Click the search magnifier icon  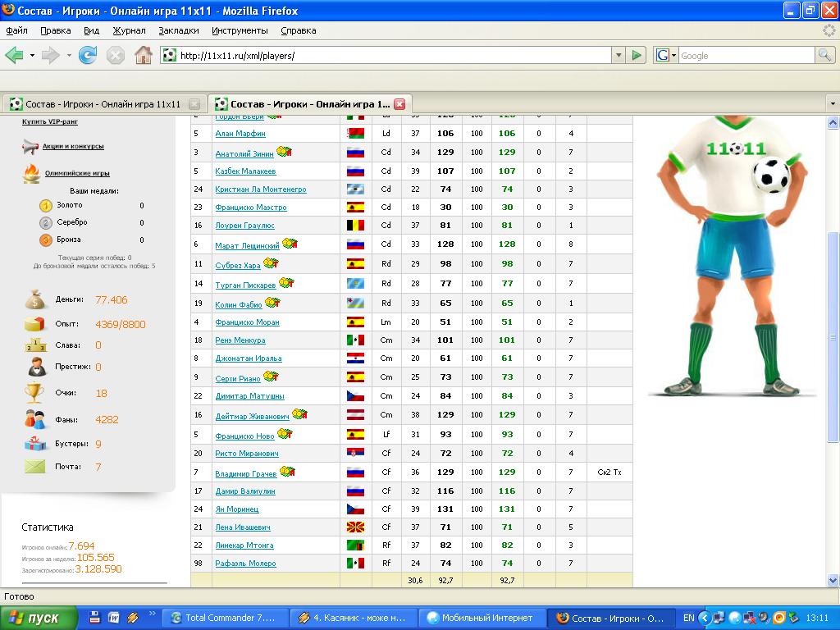[824, 56]
